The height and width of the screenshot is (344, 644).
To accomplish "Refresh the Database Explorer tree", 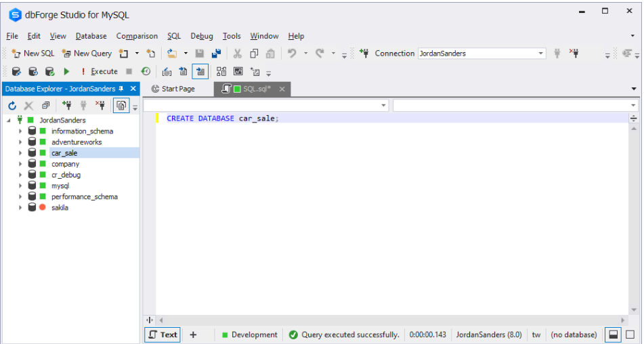I will point(12,106).
